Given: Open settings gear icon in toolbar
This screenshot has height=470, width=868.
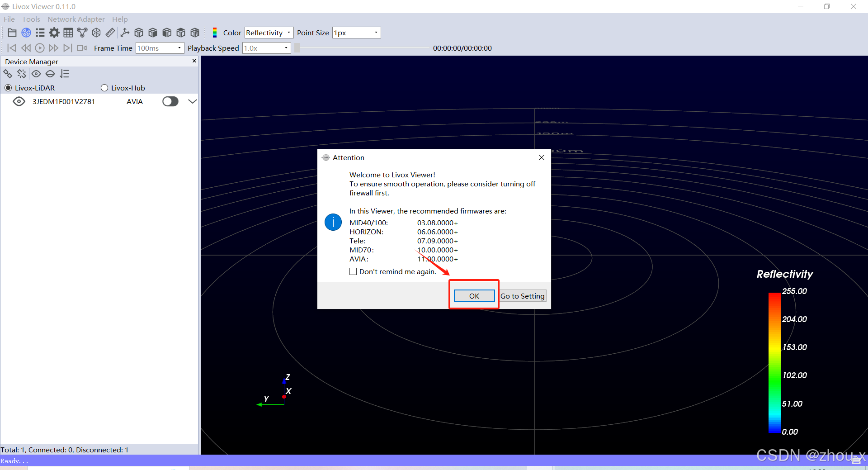Looking at the screenshot, I should coord(54,33).
